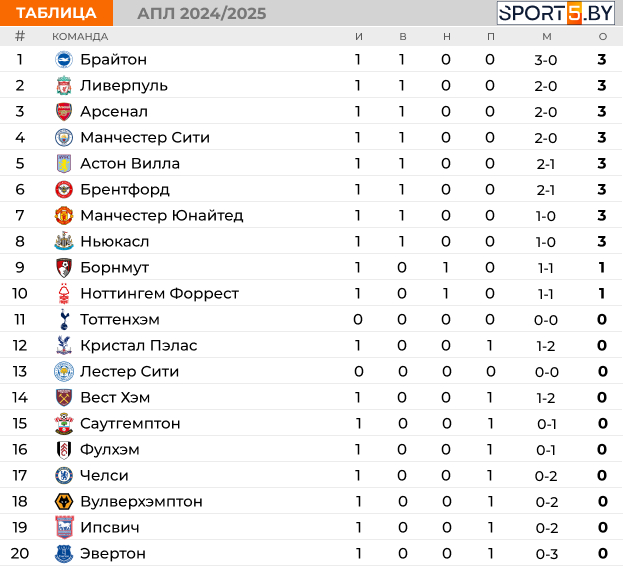Click the О points column header

(x=603, y=37)
